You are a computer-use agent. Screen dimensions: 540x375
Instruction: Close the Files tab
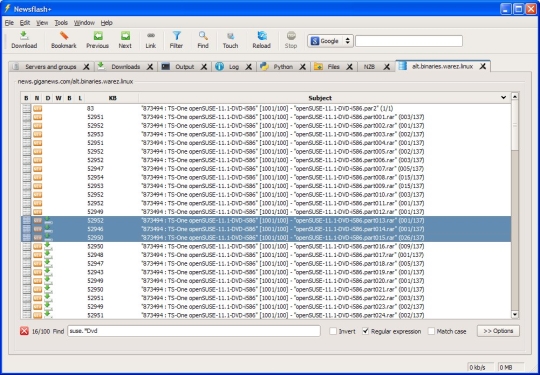tap(349, 67)
